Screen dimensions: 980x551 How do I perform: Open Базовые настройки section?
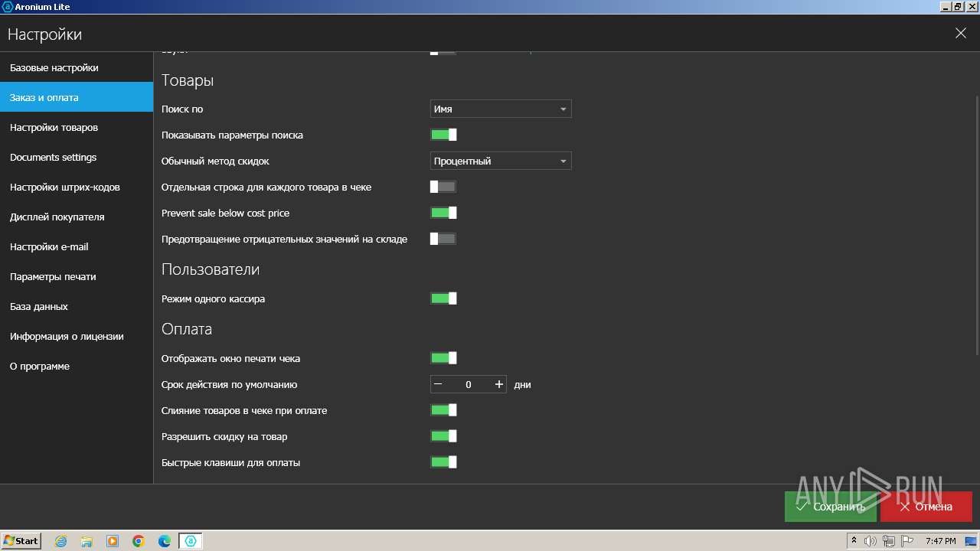pos(77,67)
